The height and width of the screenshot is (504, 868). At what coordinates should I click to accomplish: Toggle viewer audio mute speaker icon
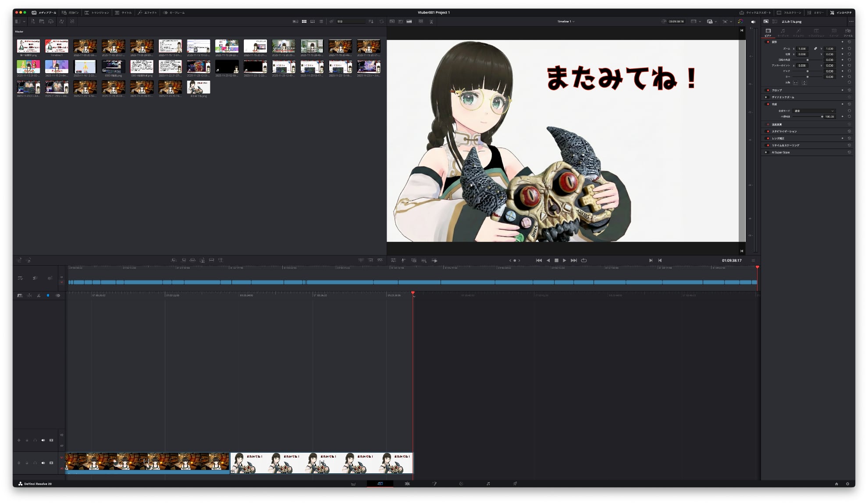753,21
